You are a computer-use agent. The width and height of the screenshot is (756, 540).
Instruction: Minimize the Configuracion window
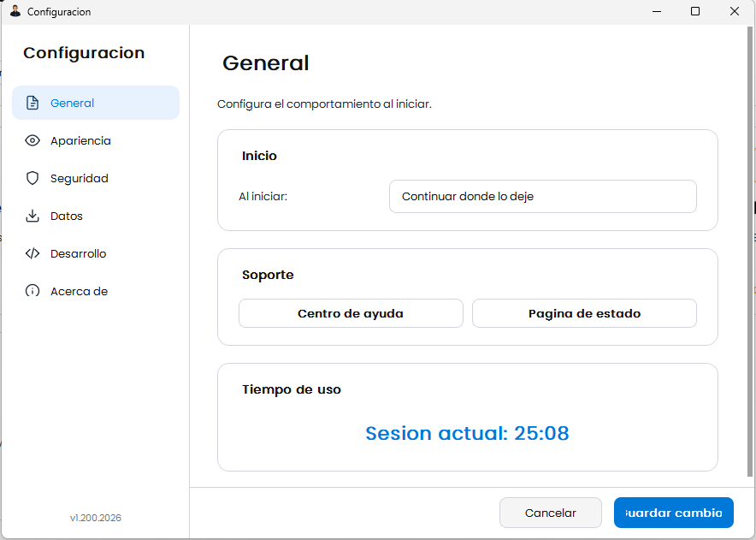[x=657, y=11]
